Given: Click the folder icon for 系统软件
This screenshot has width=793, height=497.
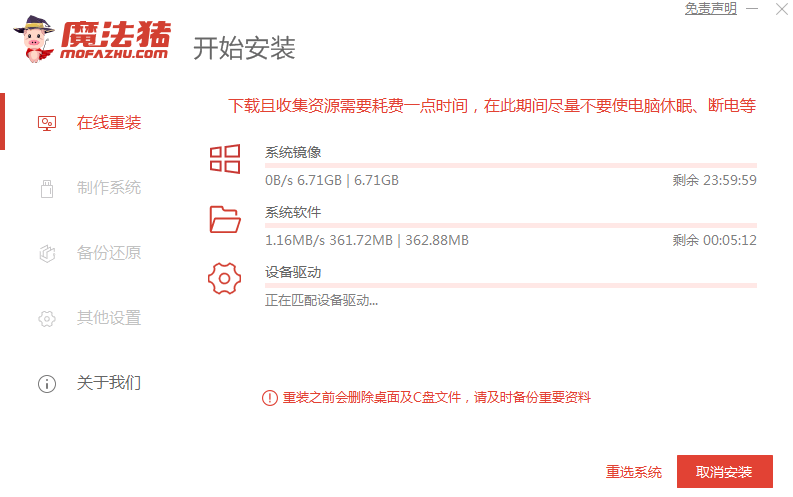Looking at the screenshot, I should pyautogui.click(x=225, y=218).
